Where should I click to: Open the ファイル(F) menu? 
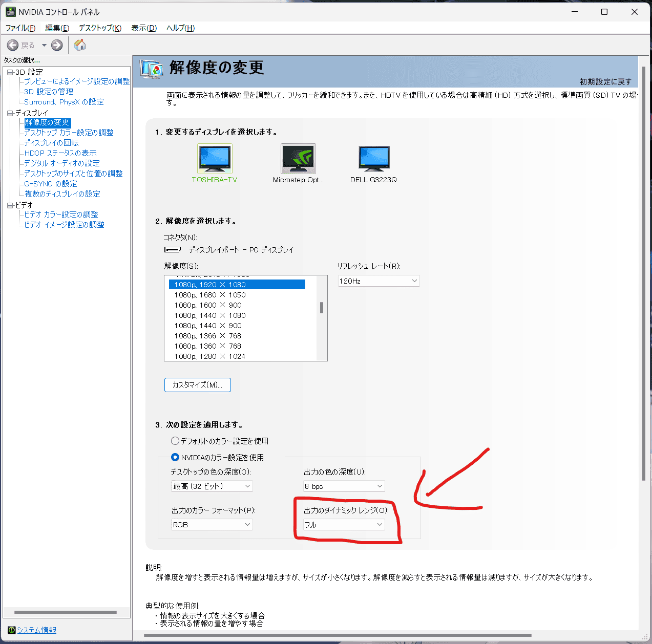coord(20,28)
